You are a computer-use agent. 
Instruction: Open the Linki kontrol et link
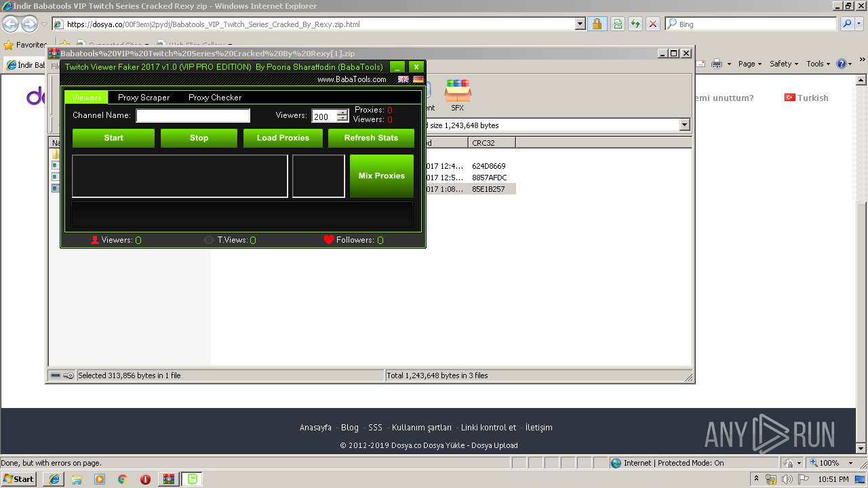[488, 428]
